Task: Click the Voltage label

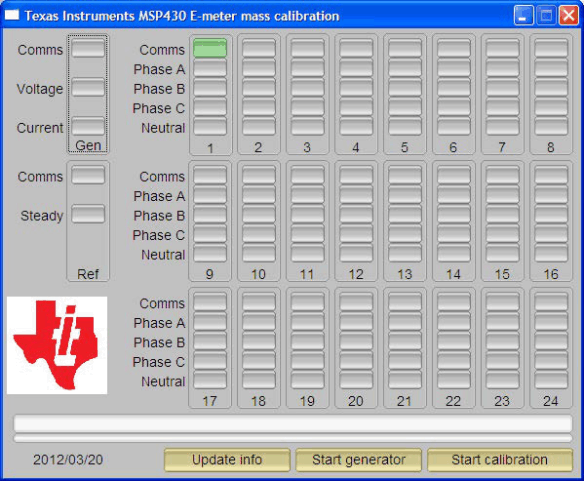Action: (40, 89)
